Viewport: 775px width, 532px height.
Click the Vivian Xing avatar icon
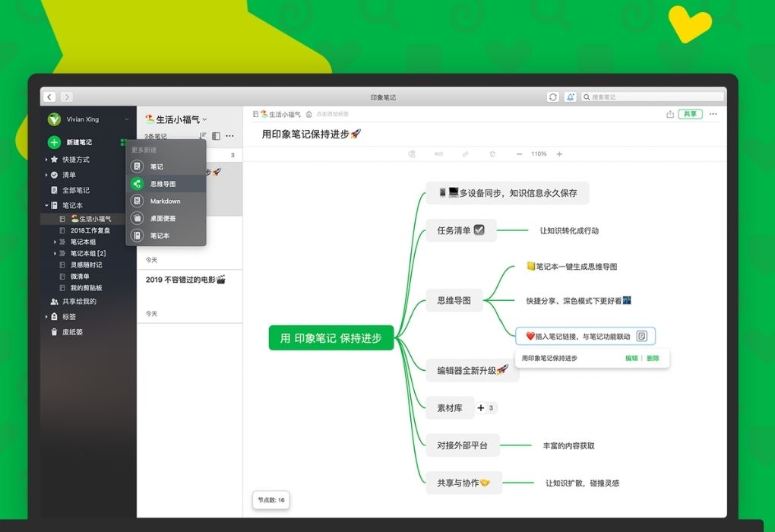54,119
